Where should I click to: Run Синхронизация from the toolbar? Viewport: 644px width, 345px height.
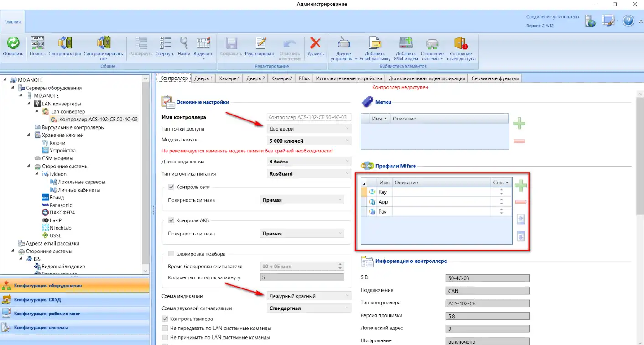pyautogui.click(x=64, y=43)
